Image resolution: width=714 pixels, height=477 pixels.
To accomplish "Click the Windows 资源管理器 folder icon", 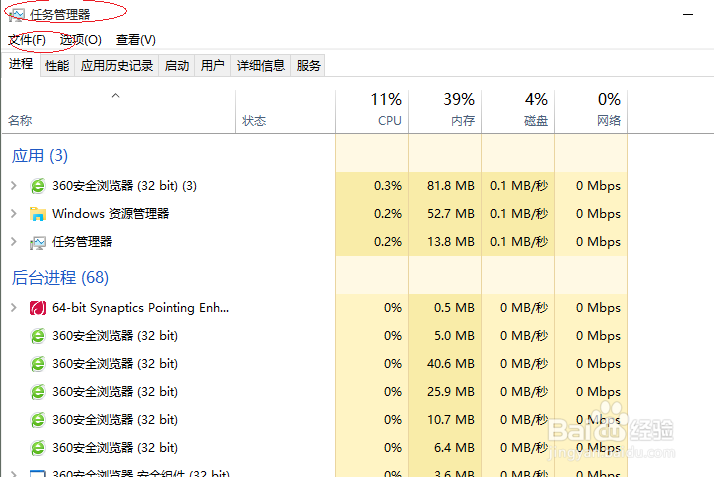I will pyautogui.click(x=38, y=213).
